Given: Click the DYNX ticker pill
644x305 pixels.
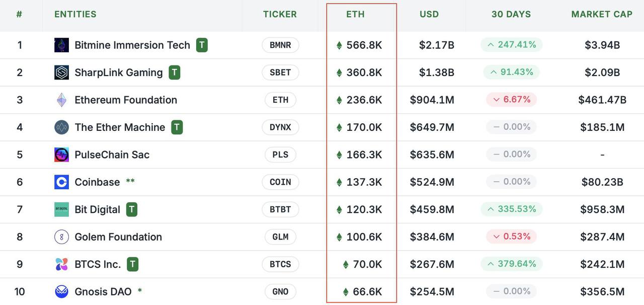Looking at the screenshot, I should click(280, 127).
